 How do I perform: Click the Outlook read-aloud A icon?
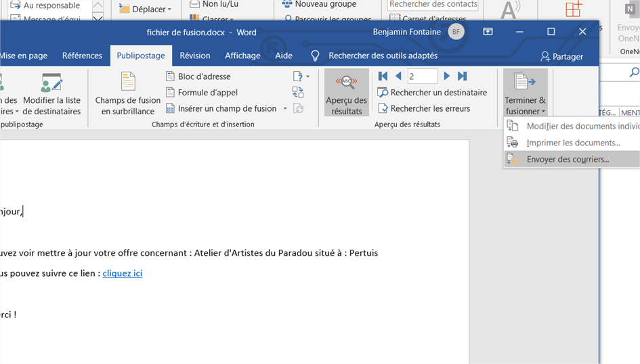pos(509,10)
